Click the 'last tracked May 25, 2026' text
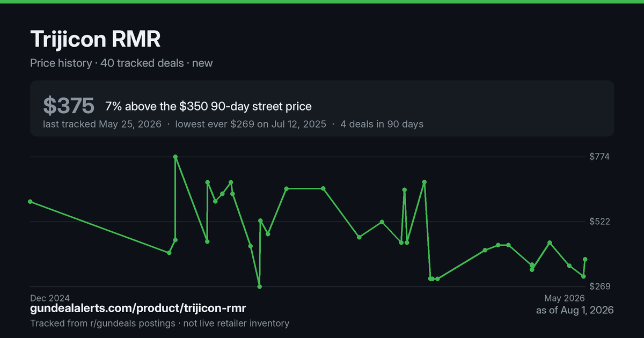The height and width of the screenshot is (338, 644). coord(102,124)
